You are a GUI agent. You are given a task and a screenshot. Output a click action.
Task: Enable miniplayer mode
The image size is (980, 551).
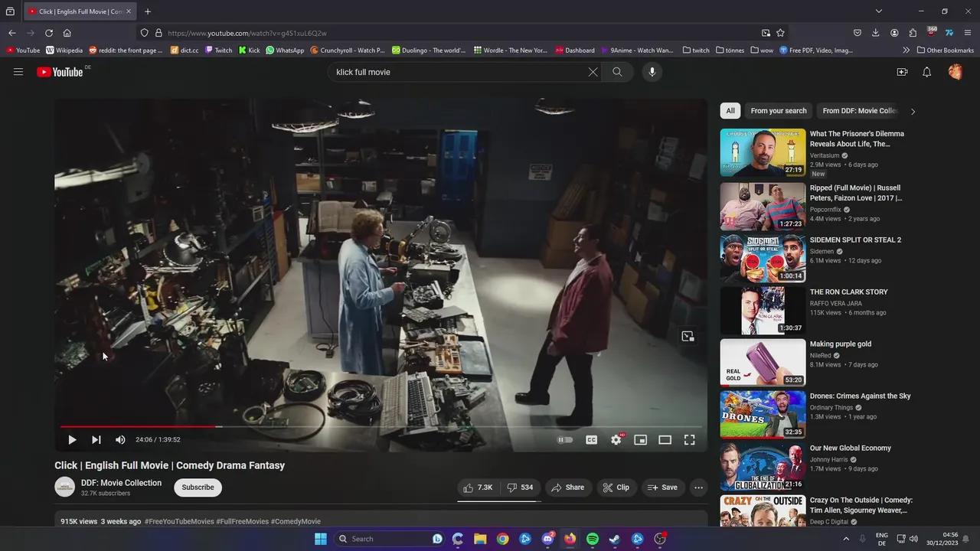tap(640, 440)
